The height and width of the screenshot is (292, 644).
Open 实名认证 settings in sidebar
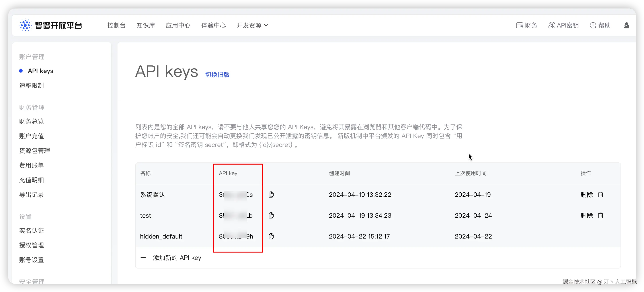pyautogui.click(x=31, y=231)
